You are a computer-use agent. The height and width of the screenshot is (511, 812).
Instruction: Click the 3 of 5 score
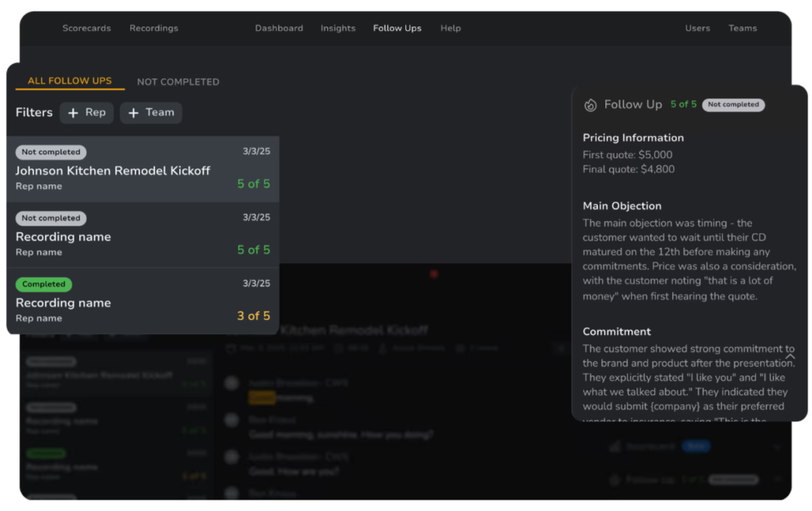(253, 315)
